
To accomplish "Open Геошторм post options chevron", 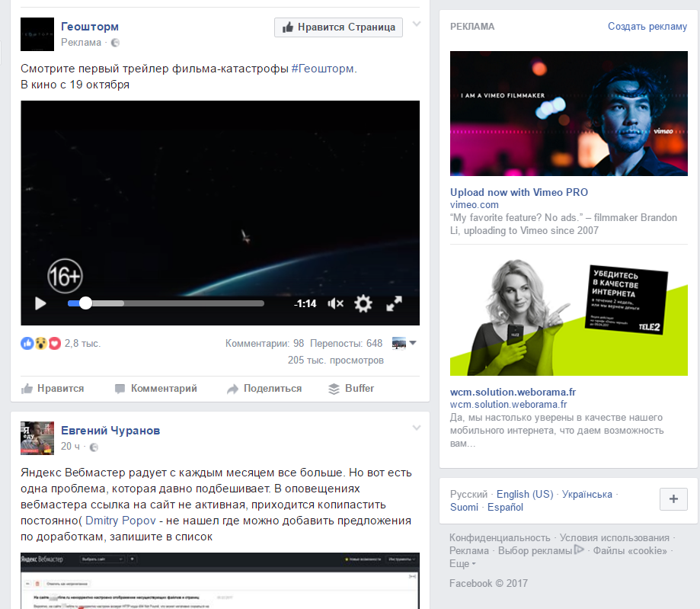I will [417, 24].
